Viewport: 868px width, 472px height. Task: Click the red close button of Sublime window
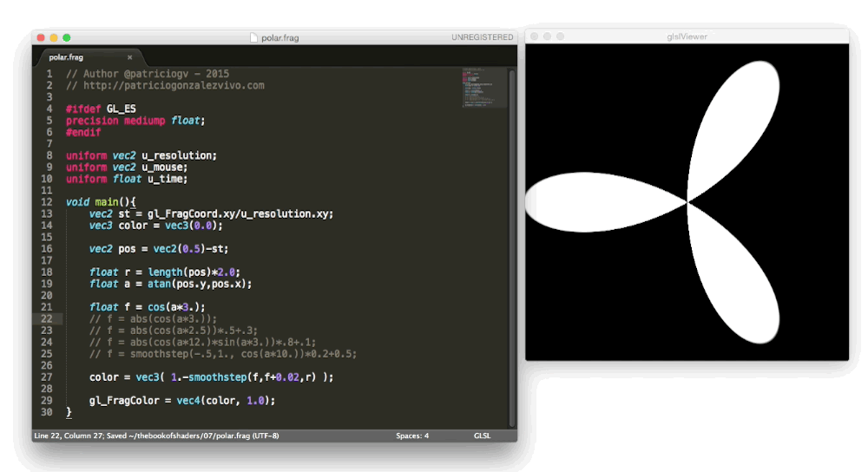[41, 37]
